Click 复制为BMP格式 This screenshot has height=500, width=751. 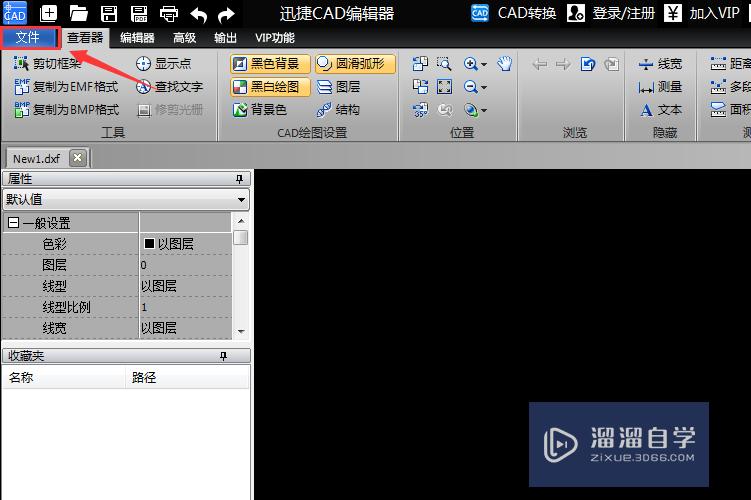(66, 110)
